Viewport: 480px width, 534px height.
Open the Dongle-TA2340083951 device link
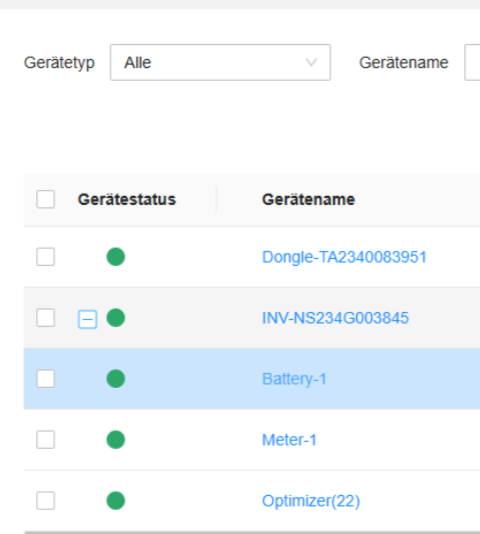pyautogui.click(x=344, y=257)
